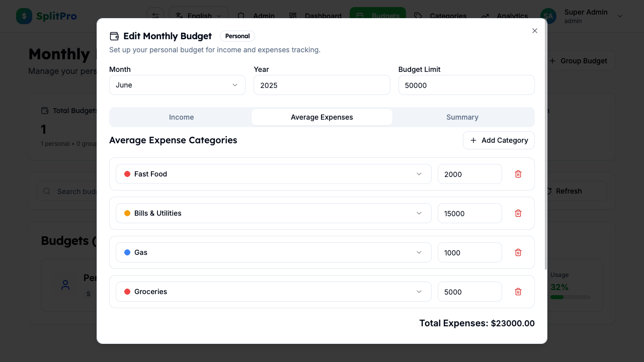The width and height of the screenshot is (644, 362).
Task: Click the Group Budget button
Action: click(x=579, y=60)
